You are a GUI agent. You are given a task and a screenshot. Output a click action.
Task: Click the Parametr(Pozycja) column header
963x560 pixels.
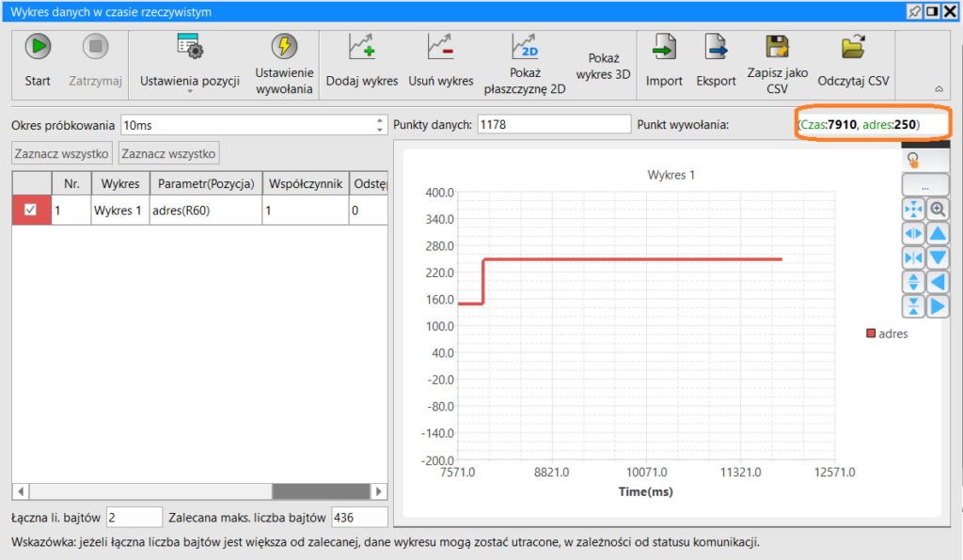[206, 183]
